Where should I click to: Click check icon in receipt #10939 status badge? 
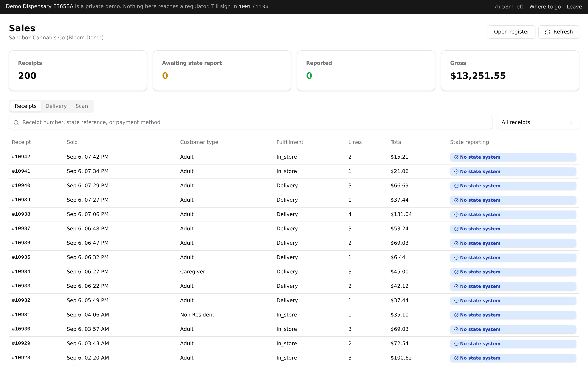tap(456, 200)
